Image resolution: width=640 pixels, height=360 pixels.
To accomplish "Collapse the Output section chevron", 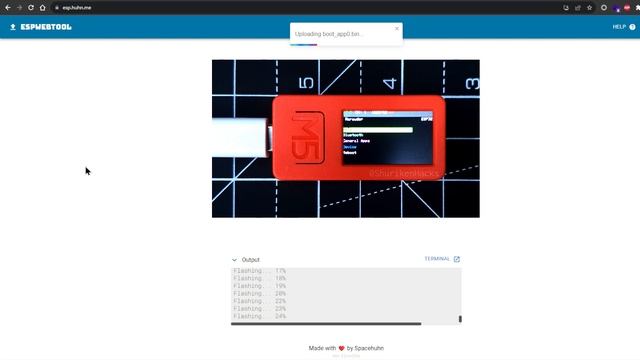I will 234,260.
